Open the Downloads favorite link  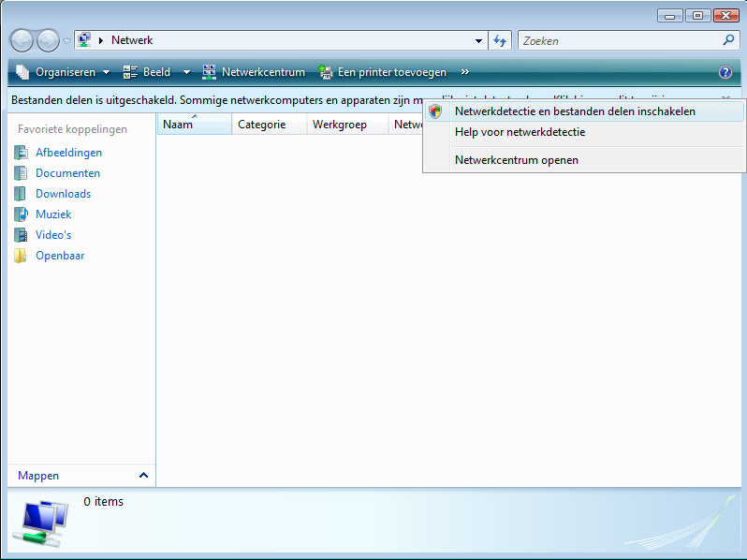pos(64,194)
